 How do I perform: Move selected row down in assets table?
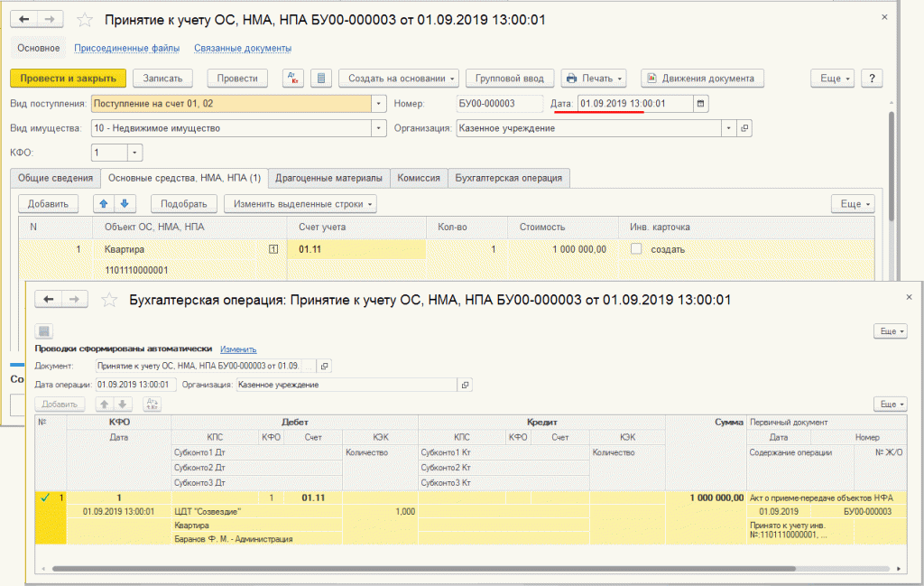pos(125,204)
